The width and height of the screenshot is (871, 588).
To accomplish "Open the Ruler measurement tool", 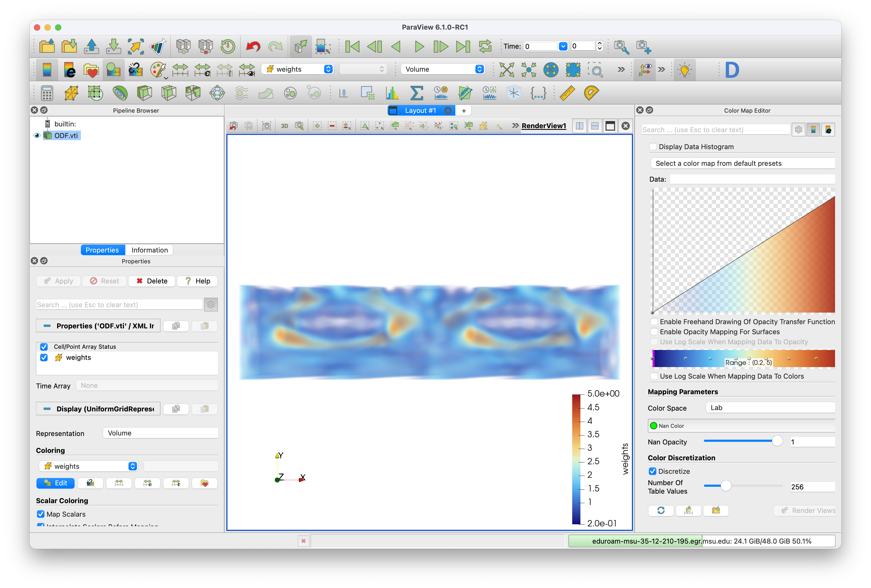I will 567,93.
